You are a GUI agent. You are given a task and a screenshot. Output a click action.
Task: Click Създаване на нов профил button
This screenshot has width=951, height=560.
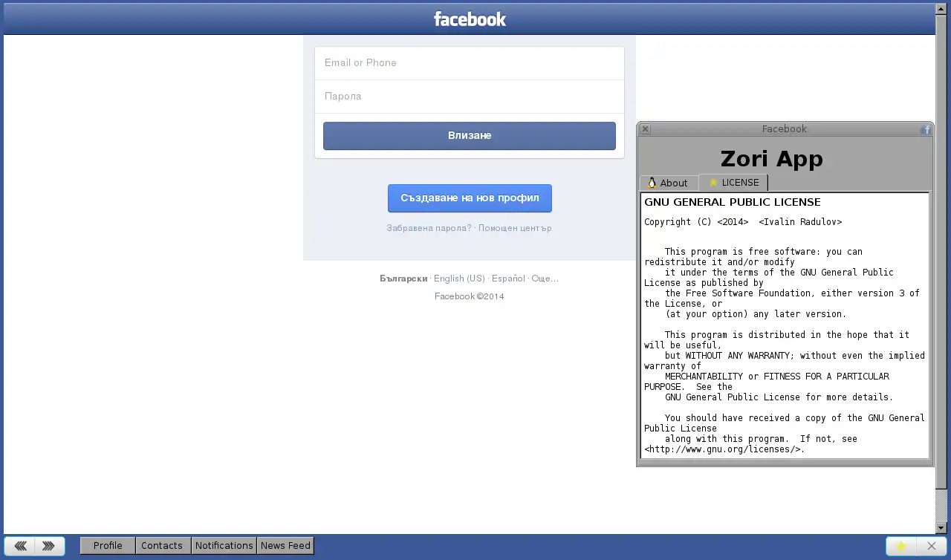pyautogui.click(x=470, y=198)
